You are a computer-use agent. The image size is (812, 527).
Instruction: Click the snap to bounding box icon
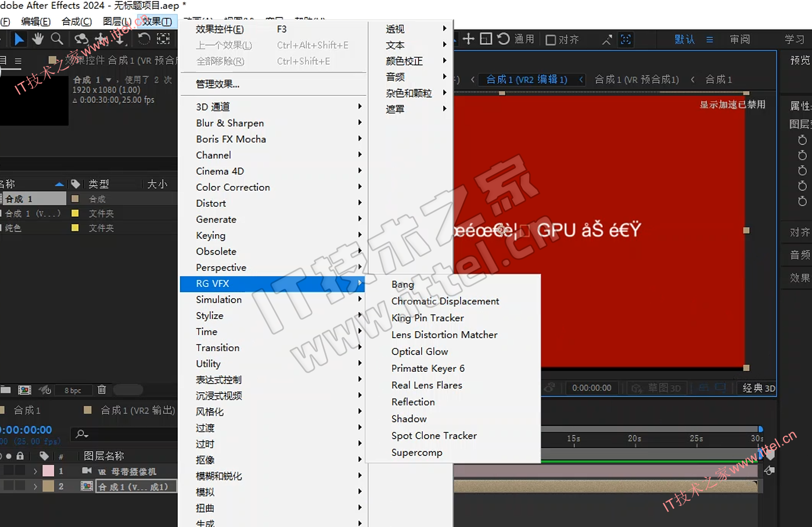pyautogui.click(x=626, y=40)
